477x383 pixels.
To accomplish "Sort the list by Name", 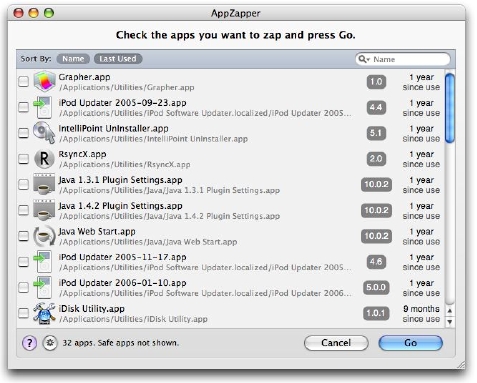I will [73, 59].
